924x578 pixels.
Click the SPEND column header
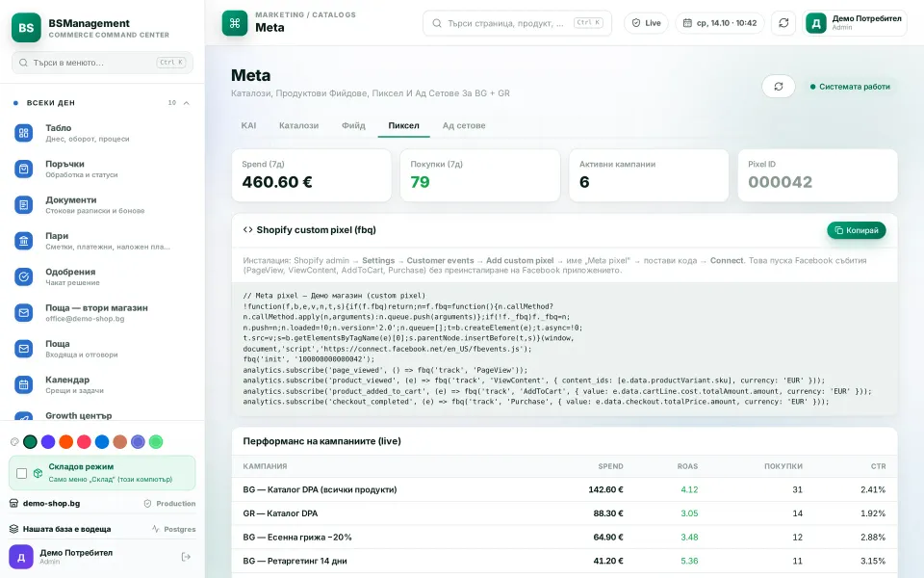pos(610,466)
